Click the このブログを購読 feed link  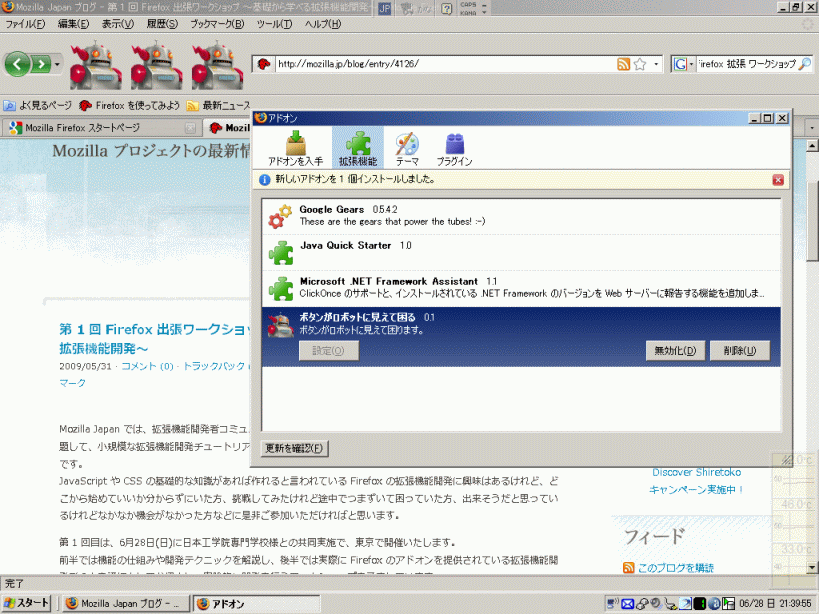[676, 568]
